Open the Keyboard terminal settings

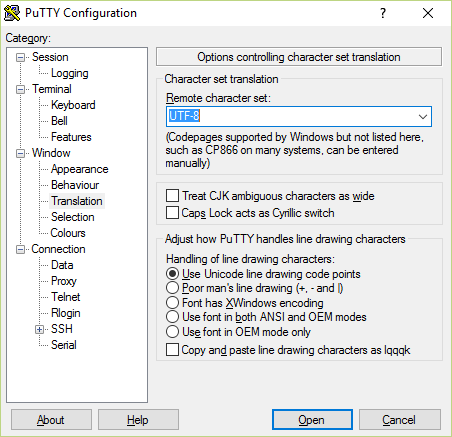(x=73, y=105)
